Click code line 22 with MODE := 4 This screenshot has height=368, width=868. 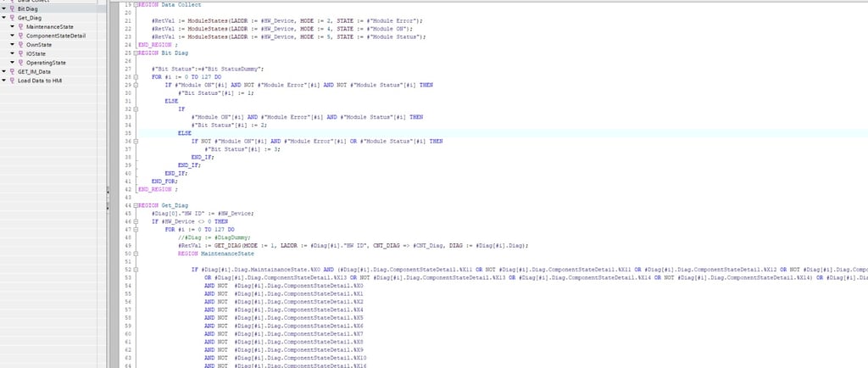tap(282, 29)
